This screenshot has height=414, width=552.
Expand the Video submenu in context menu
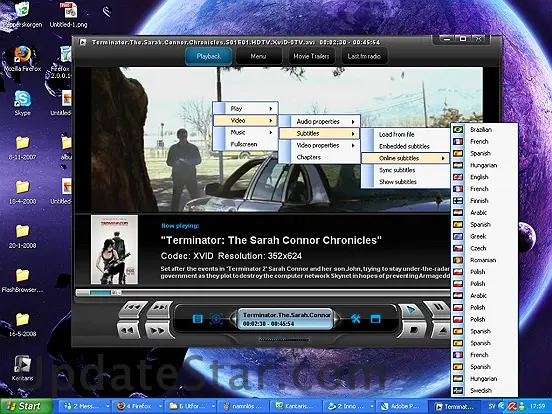246,120
